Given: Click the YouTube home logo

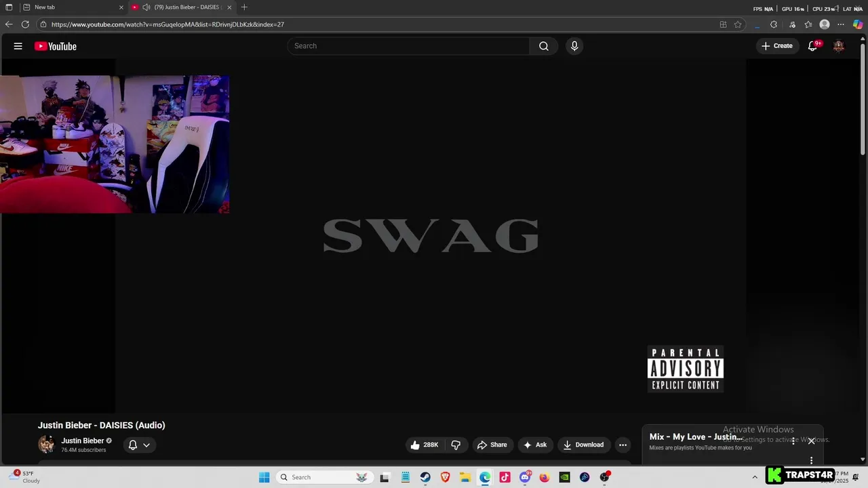Looking at the screenshot, I should pyautogui.click(x=56, y=46).
